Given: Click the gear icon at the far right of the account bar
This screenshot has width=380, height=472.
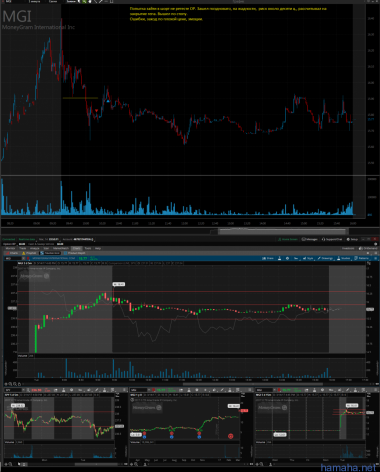Looking at the screenshot, I should (375, 244).
